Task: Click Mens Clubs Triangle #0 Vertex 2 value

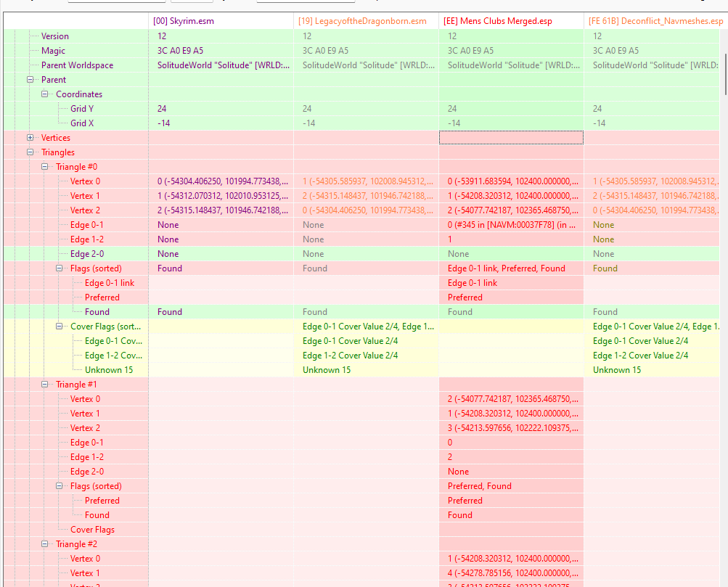Action: 512,210
